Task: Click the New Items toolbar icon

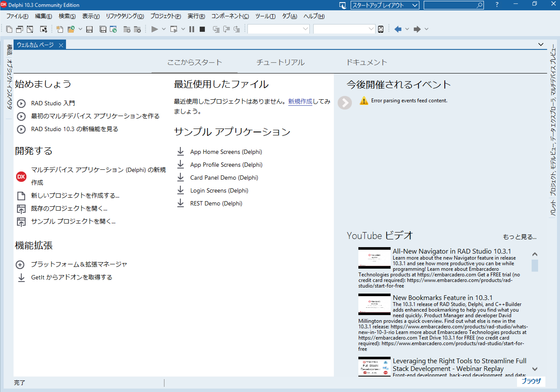Action: pos(9,29)
